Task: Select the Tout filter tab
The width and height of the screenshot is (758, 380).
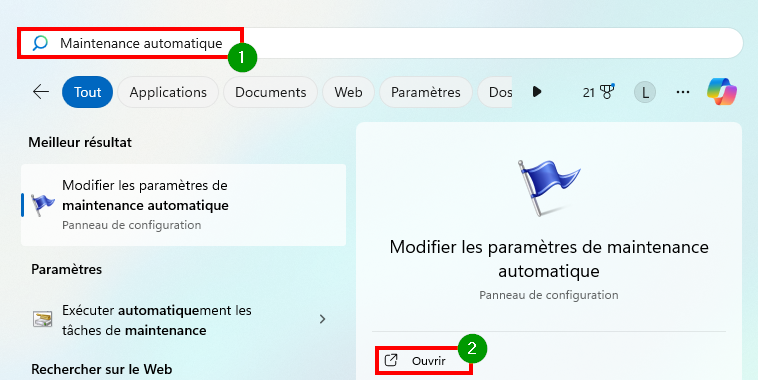Action: 87,92
